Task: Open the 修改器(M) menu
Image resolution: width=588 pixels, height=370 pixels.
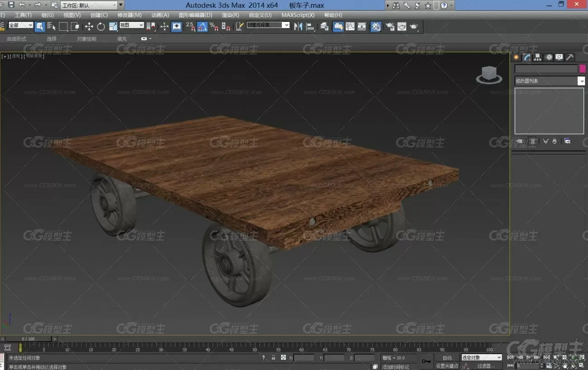Action: coord(130,15)
